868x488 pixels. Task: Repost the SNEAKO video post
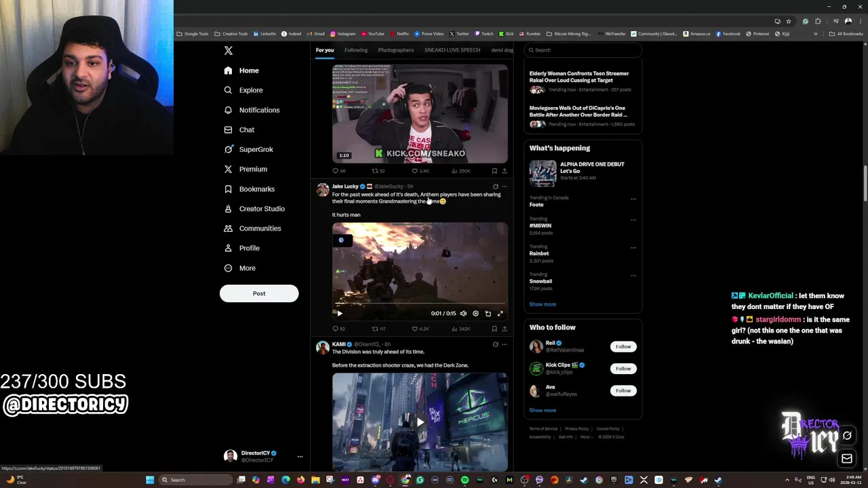coord(378,171)
